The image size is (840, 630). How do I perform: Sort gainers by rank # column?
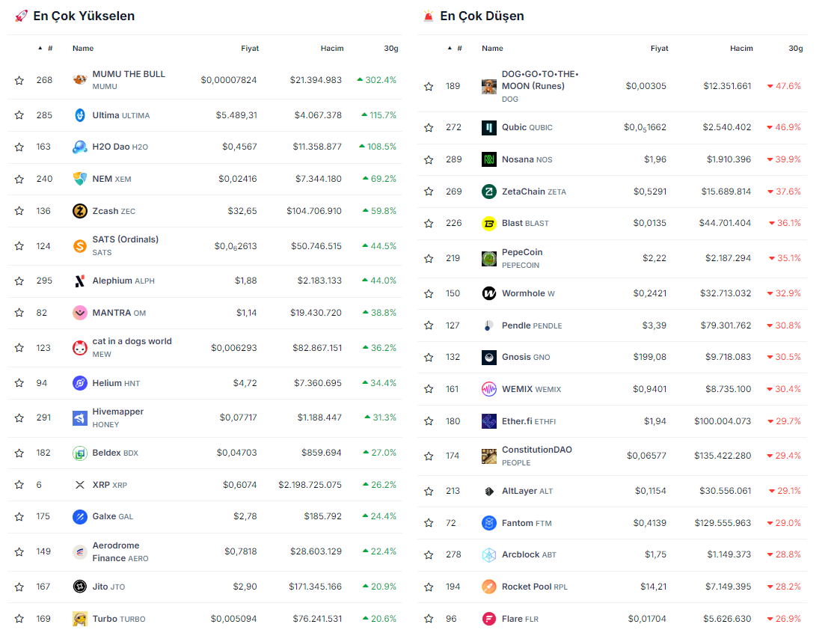[x=49, y=49]
